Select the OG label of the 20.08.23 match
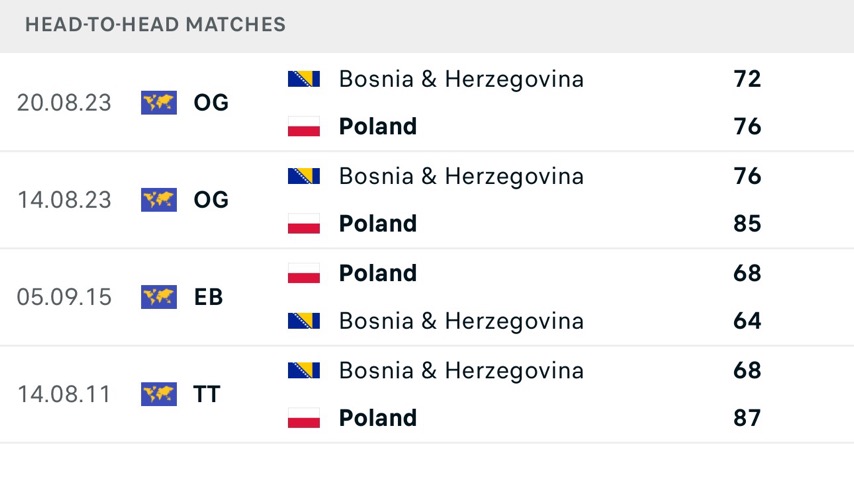 (211, 102)
